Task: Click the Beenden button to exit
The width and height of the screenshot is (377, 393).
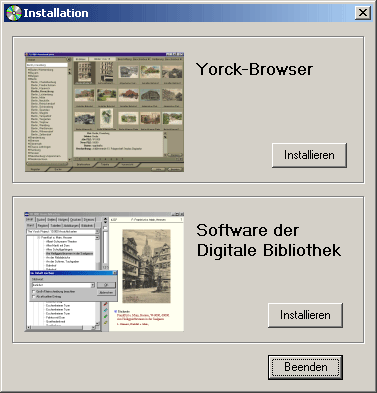Action: [x=305, y=367]
